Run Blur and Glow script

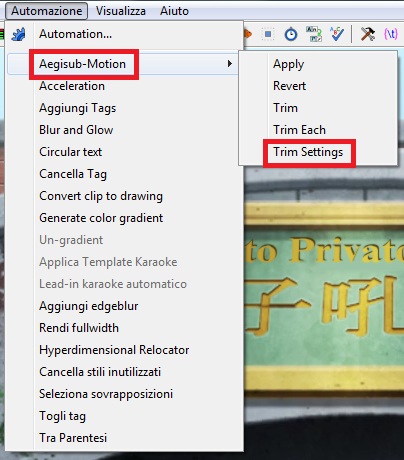[x=76, y=130]
